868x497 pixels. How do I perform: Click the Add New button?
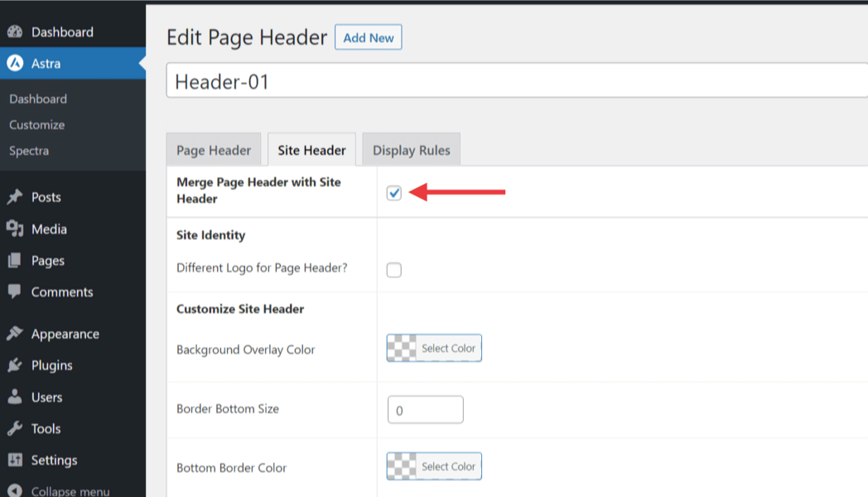pos(368,37)
